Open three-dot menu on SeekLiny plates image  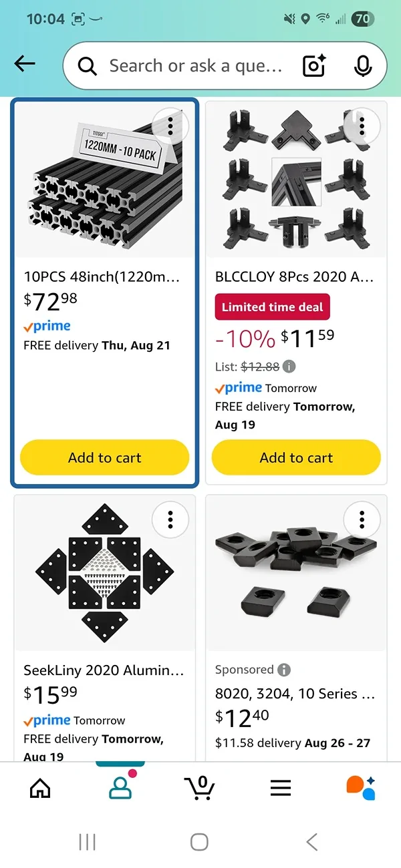(170, 519)
